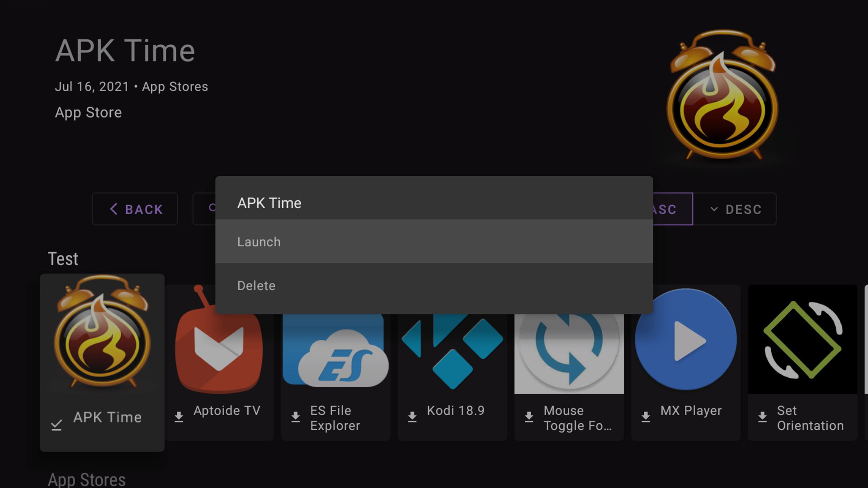This screenshot has height=488, width=868.
Task: Click the 'Aptoide TV' label
Action: [227, 410]
